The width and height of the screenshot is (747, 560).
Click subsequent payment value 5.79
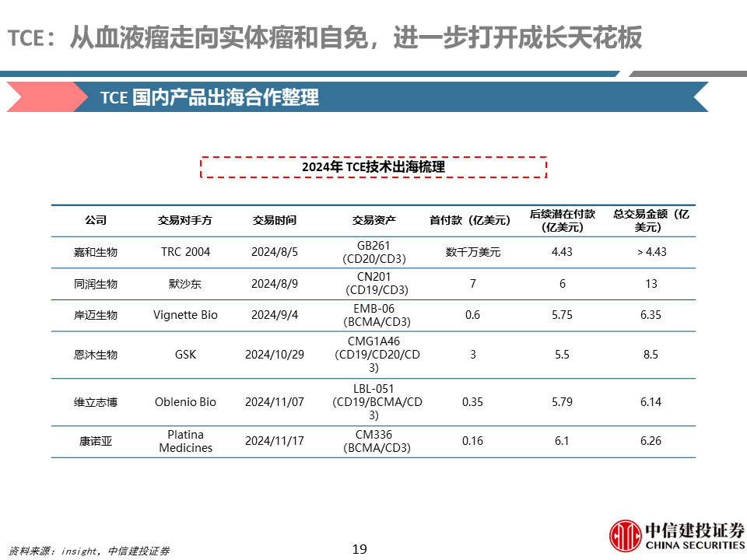pyautogui.click(x=562, y=402)
